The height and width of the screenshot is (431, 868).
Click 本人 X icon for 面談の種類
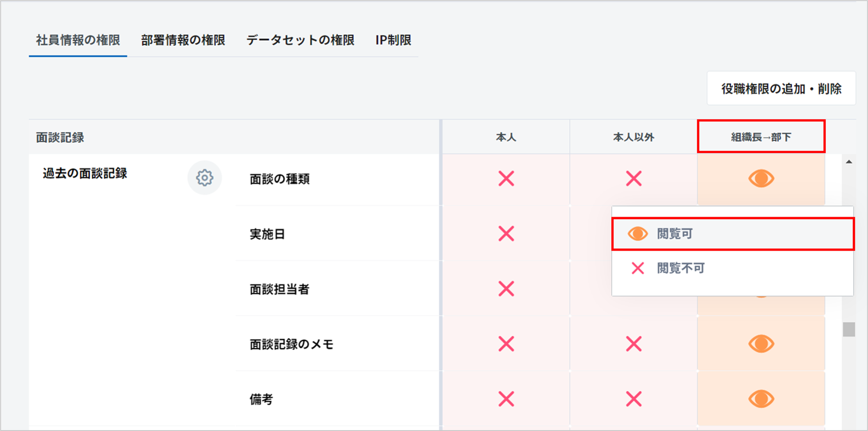506,178
